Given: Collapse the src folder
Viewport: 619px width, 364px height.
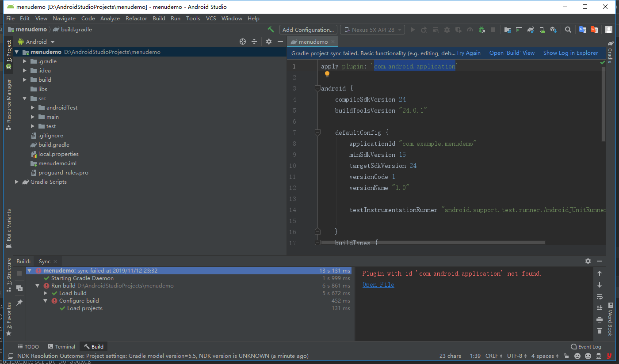Looking at the screenshot, I should [x=25, y=99].
